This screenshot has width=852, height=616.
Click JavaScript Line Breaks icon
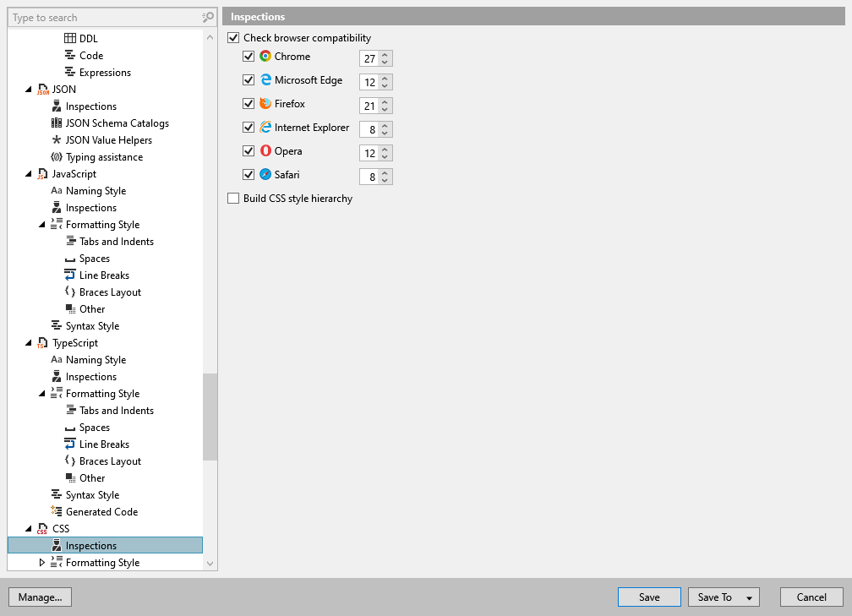click(x=70, y=275)
